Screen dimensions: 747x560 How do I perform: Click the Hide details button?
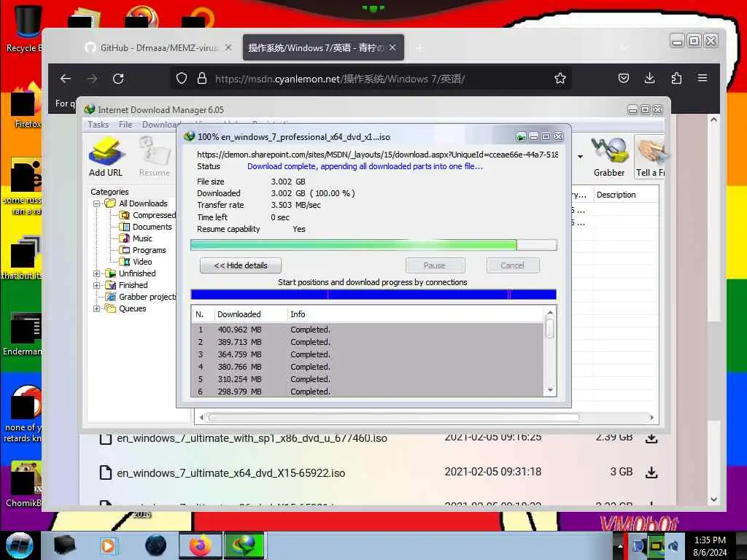(x=241, y=265)
